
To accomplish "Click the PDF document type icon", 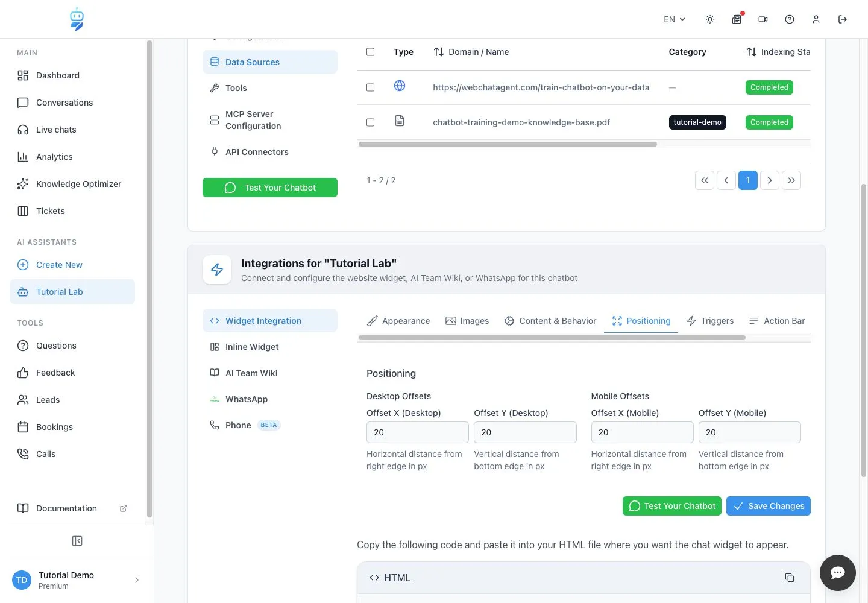I will [400, 121].
